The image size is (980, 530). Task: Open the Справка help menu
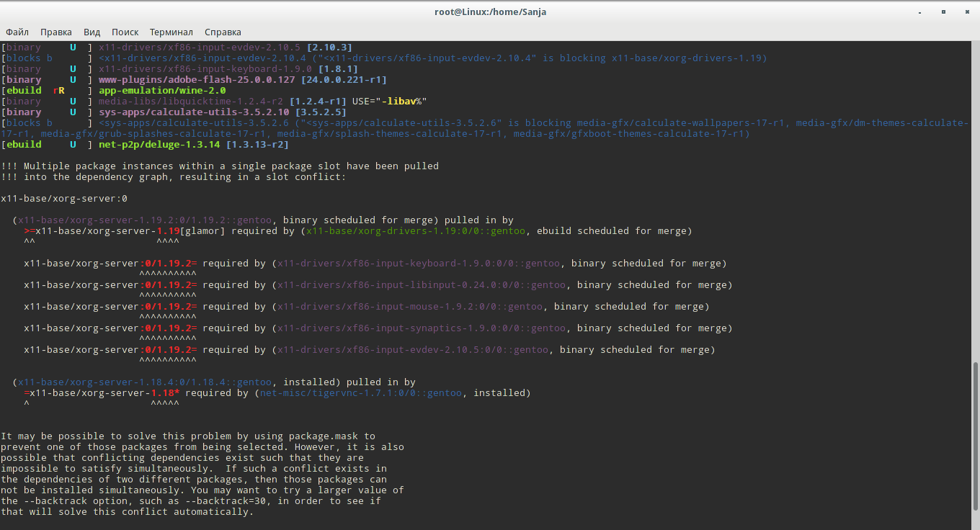coord(223,32)
